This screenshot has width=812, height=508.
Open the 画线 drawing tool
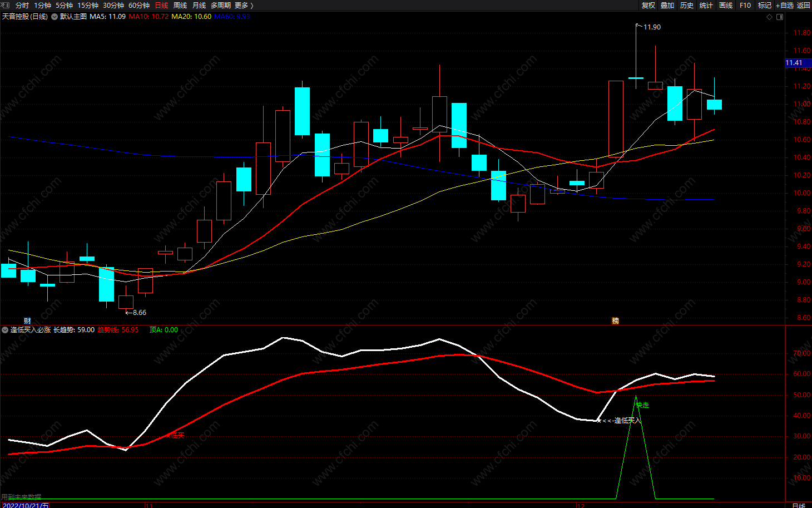click(x=726, y=5)
